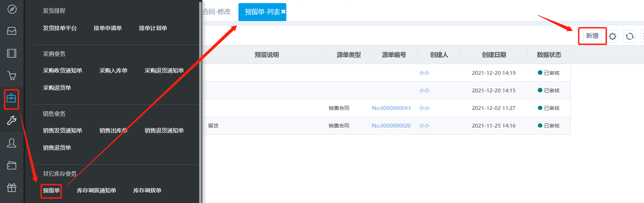Open the shopping cart sidebar icon
Screen dimensions: 644x203
coord(12,76)
